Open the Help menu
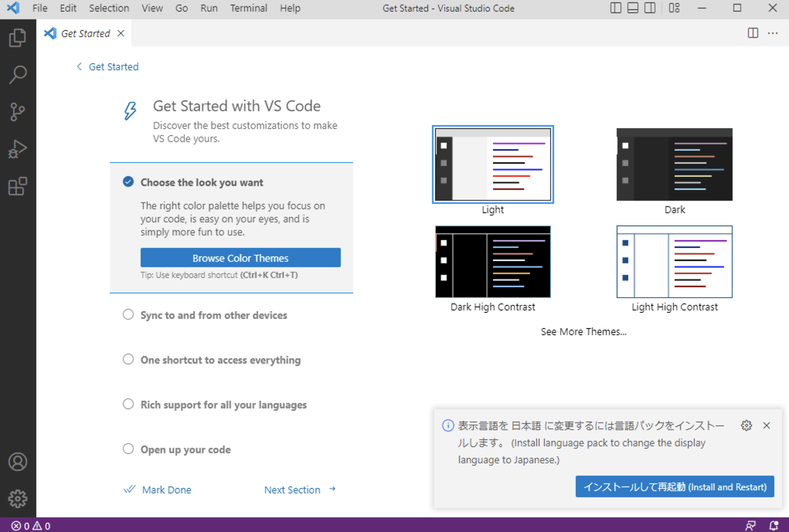The height and width of the screenshot is (532, 789). click(x=290, y=8)
